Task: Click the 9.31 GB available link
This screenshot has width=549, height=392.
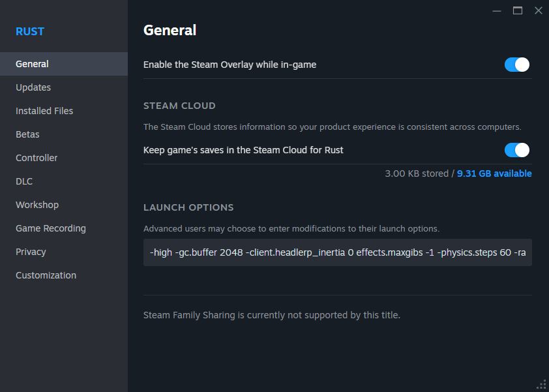Action: (494, 173)
